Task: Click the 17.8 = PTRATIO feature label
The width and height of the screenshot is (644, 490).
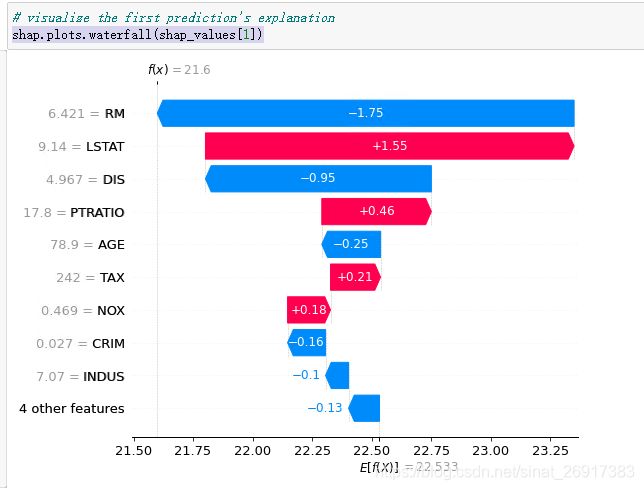Action: point(74,212)
